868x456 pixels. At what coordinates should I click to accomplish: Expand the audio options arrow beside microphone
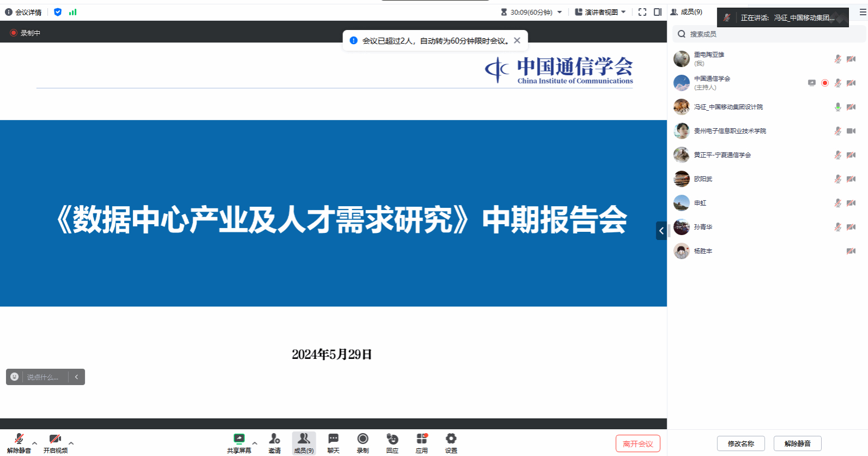(35, 443)
